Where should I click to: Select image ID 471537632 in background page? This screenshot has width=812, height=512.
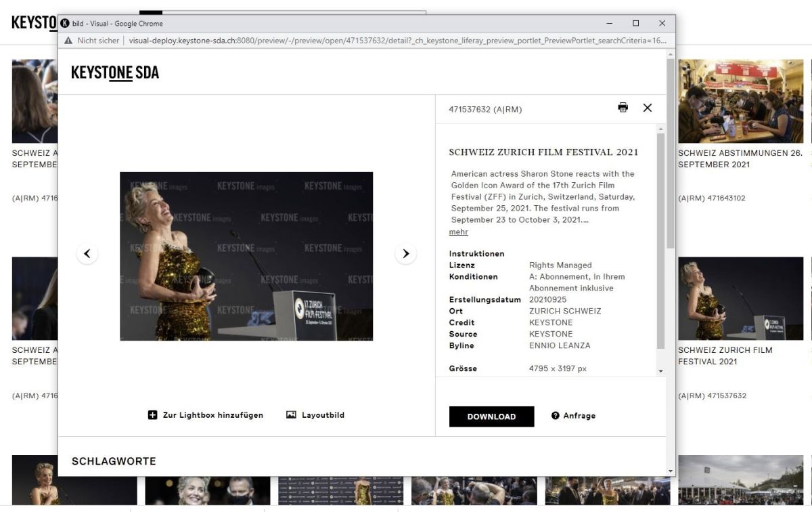713,396
